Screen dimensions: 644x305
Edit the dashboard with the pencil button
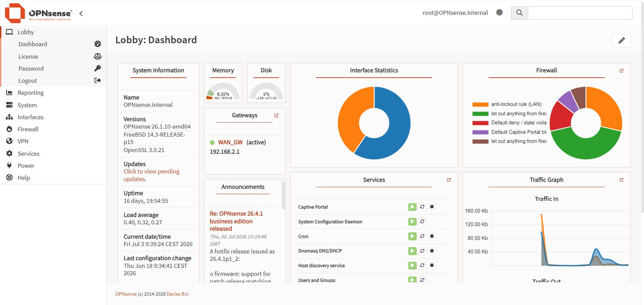pos(621,41)
